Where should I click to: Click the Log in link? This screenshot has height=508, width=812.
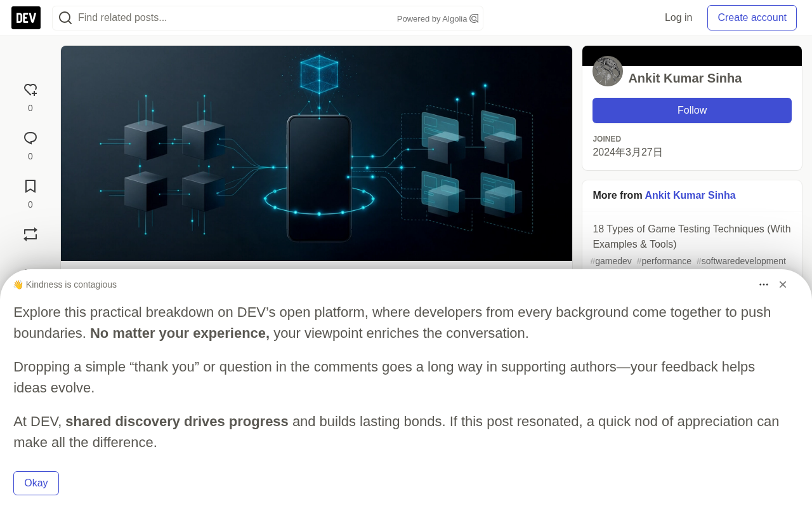[x=679, y=18]
